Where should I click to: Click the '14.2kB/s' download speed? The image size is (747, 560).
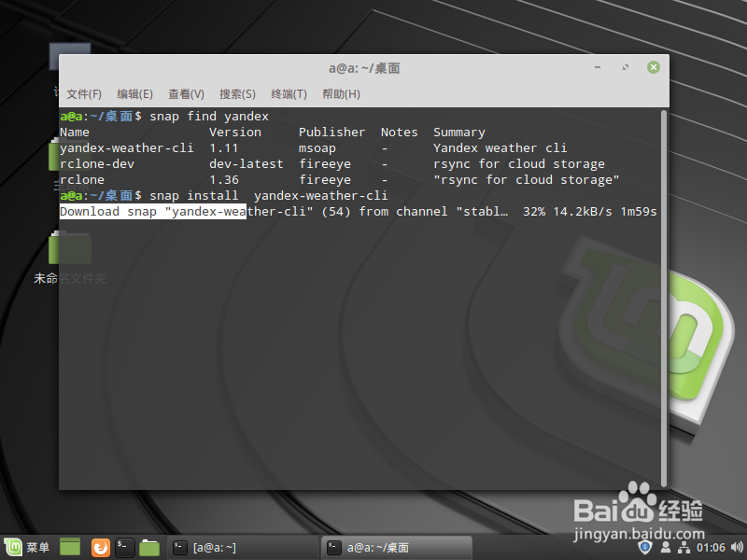(583, 212)
